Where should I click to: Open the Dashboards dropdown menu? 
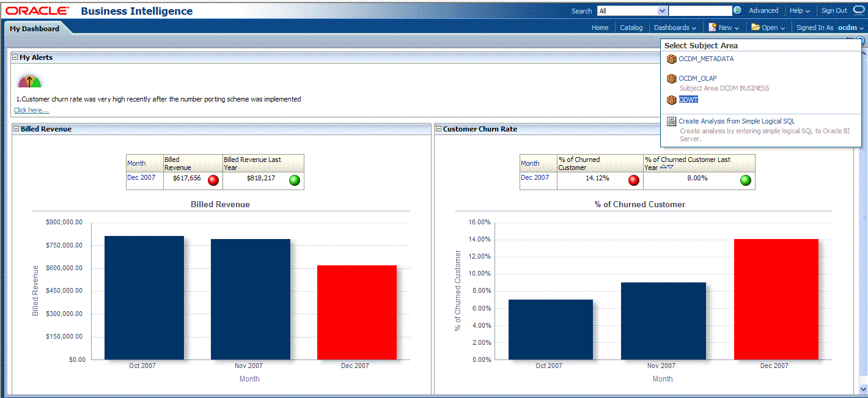point(675,28)
